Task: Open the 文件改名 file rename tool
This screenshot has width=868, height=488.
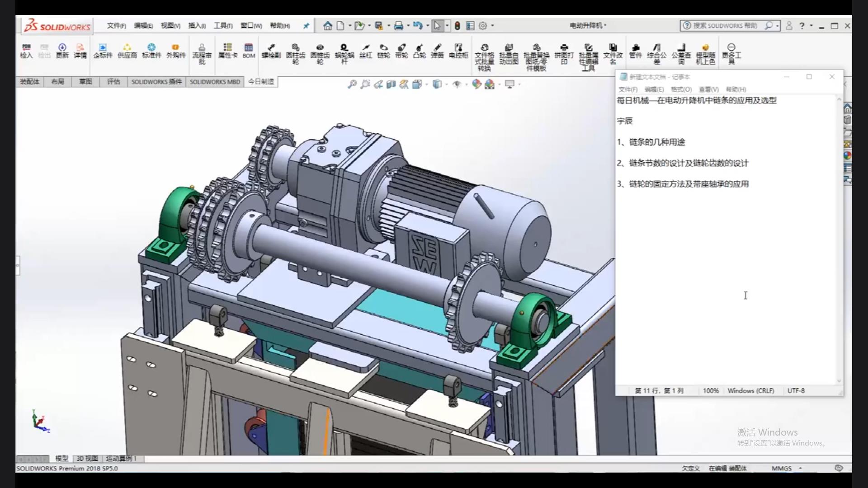Action: click(613, 54)
